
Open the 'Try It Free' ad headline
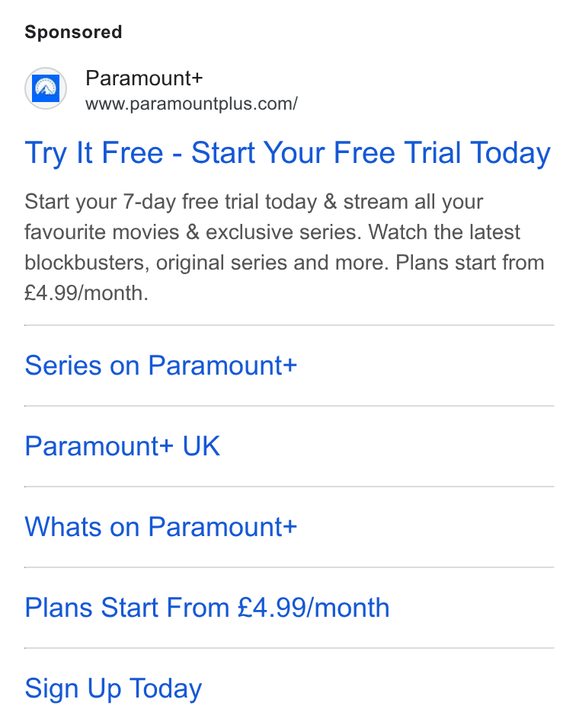pos(287,153)
